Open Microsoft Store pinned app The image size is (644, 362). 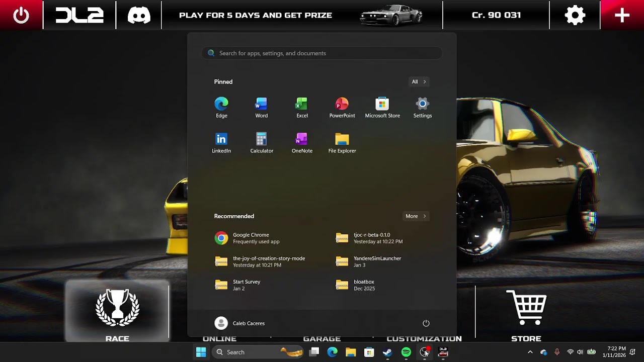click(x=382, y=108)
